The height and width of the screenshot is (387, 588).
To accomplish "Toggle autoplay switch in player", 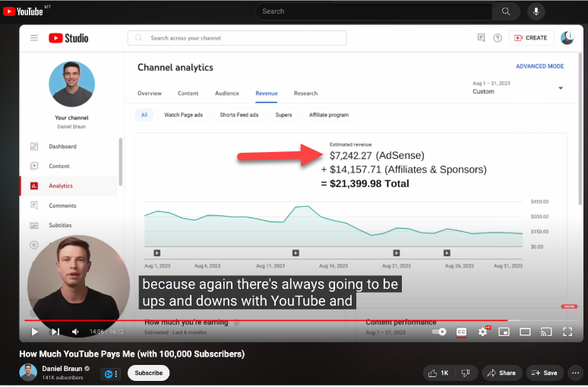I will pos(439,331).
